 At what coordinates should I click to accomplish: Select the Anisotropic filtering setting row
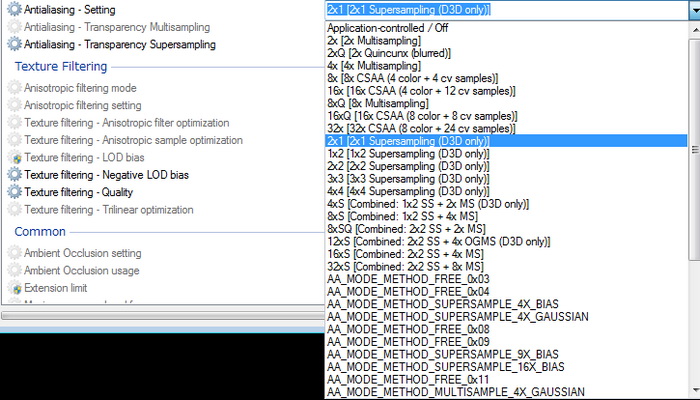coord(162,105)
